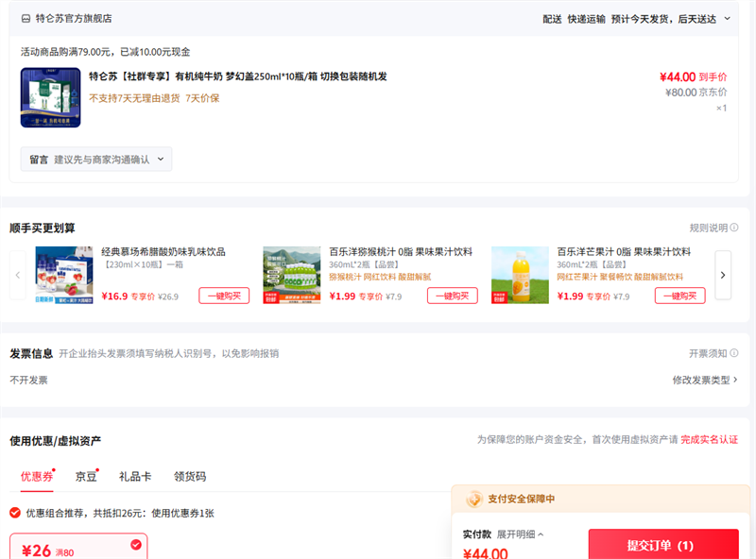Expand the delivery options chevron at top right
Image resolution: width=756 pixels, height=559 pixels.
(x=727, y=18)
